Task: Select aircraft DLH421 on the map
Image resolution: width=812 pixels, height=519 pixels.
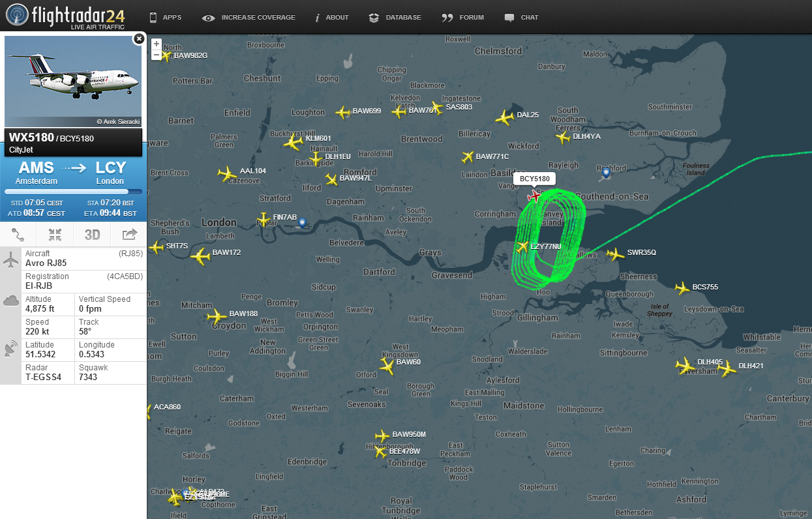Action: pyautogui.click(x=727, y=368)
